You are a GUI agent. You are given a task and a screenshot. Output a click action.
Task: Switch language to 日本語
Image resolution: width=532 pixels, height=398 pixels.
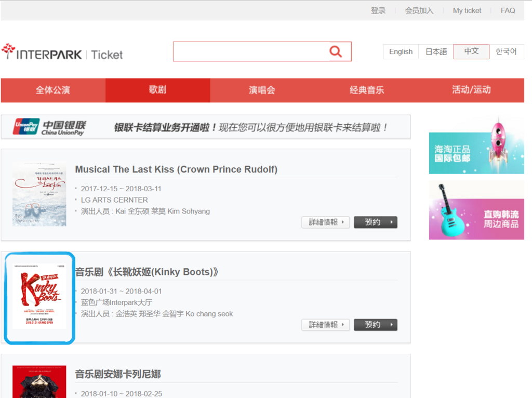point(436,51)
